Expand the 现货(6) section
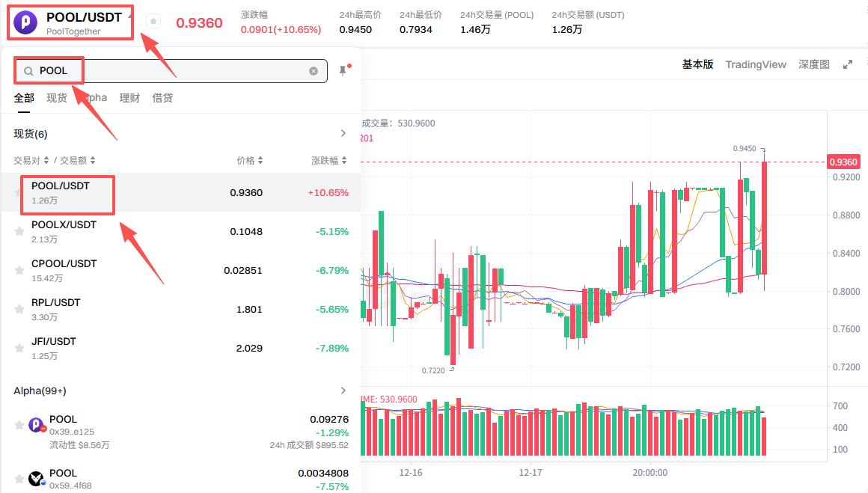Image resolution: width=868 pixels, height=493 pixels. pyautogui.click(x=343, y=133)
